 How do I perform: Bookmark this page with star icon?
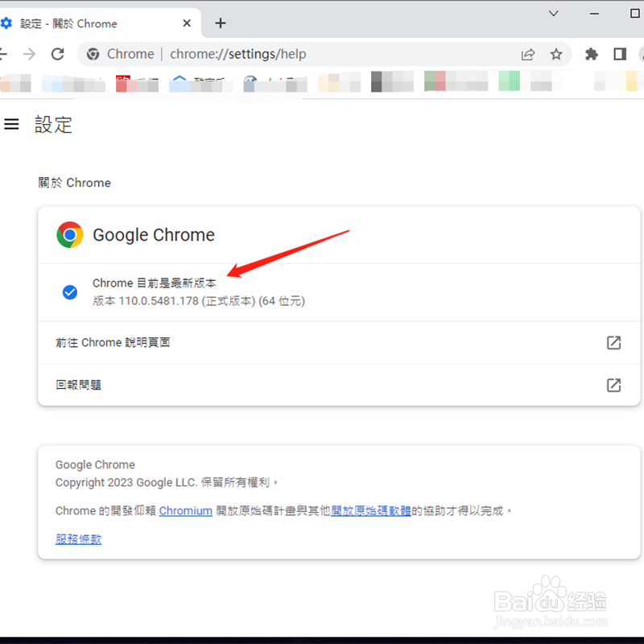point(556,54)
